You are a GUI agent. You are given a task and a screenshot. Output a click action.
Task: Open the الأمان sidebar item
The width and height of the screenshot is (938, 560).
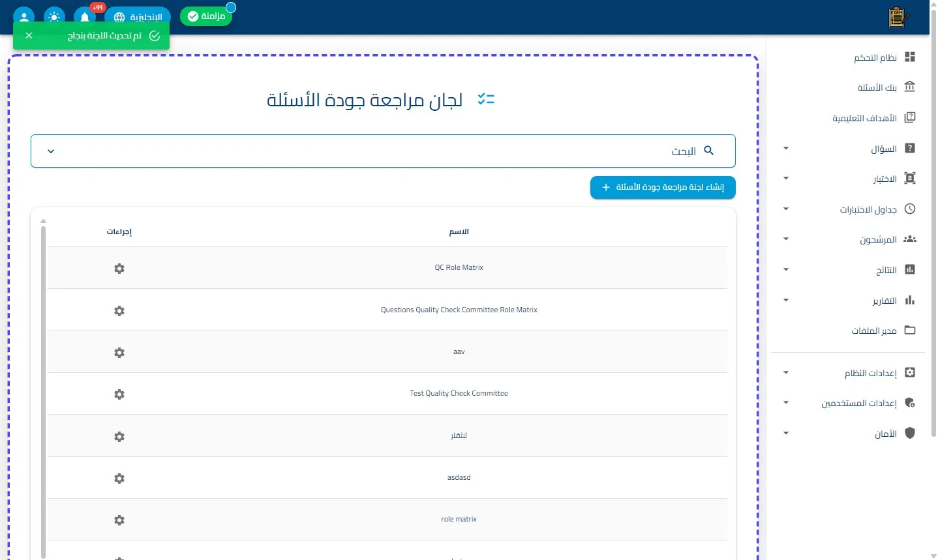(x=848, y=434)
